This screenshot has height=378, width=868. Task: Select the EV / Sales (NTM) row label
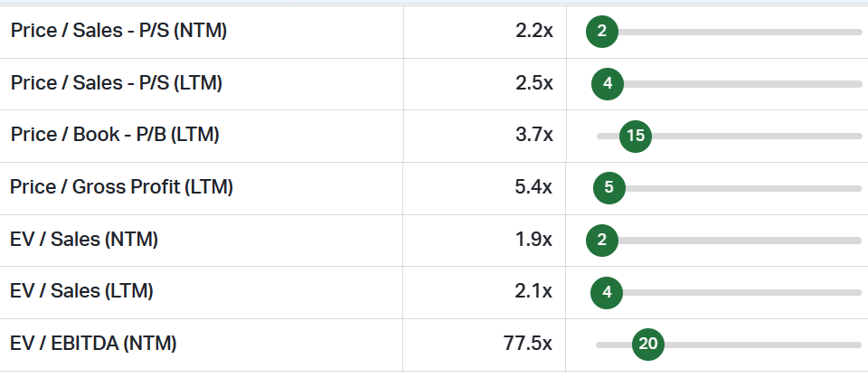pos(84,240)
